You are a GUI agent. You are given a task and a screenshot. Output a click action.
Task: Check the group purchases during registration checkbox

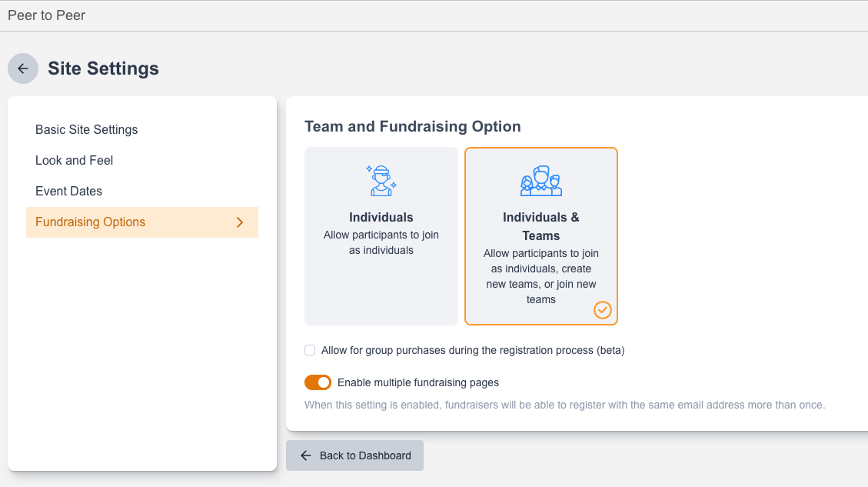tap(310, 350)
